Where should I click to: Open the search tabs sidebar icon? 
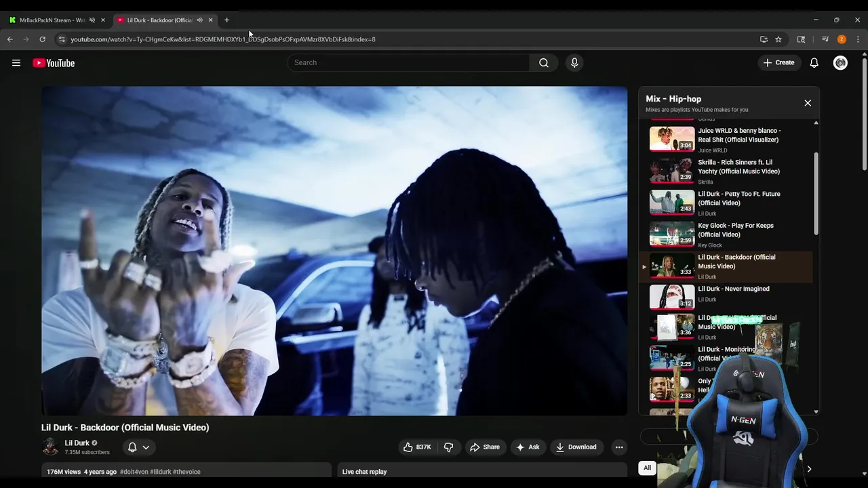pos(801,39)
